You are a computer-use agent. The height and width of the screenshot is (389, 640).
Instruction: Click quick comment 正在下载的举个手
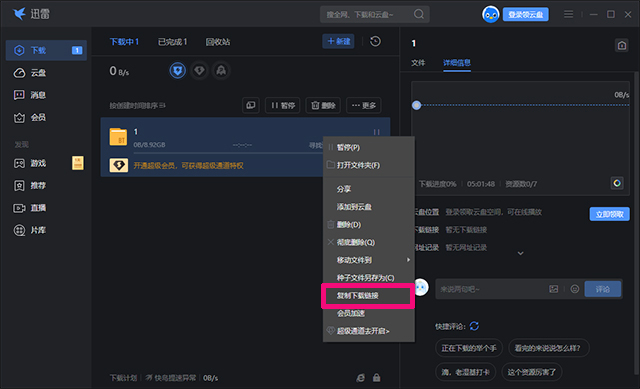click(469, 348)
